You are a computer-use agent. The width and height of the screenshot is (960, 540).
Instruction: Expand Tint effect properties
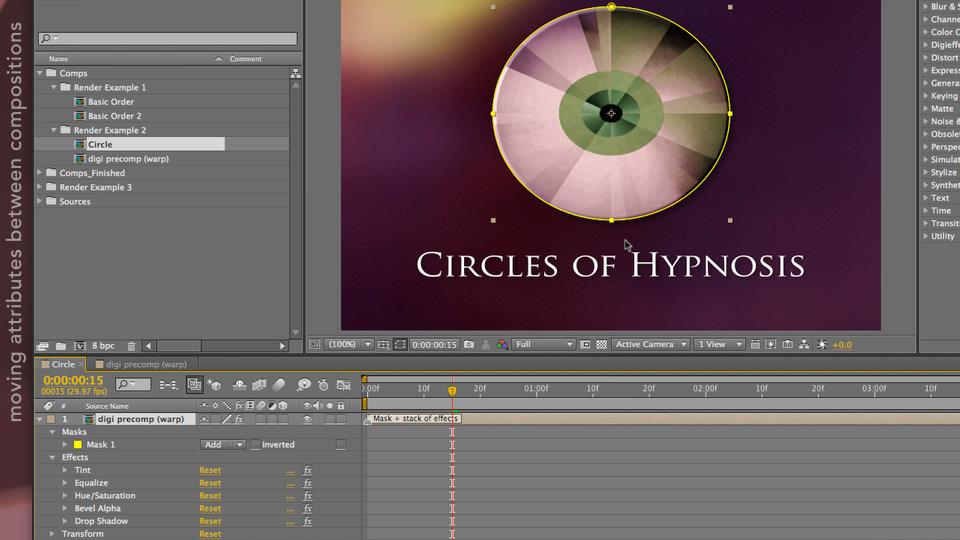tap(65, 470)
